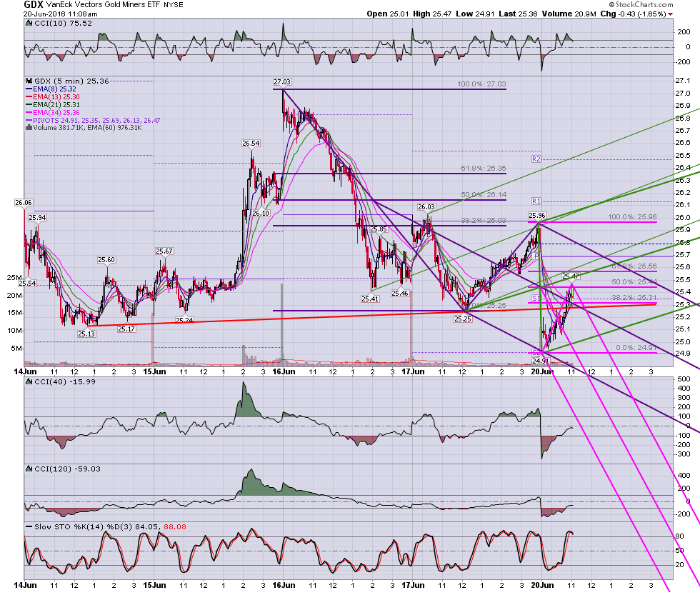Click the 61.8%: 26.35 Fibonacci label
Image resolution: width=700 pixels, height=595 pixels.
484,169
